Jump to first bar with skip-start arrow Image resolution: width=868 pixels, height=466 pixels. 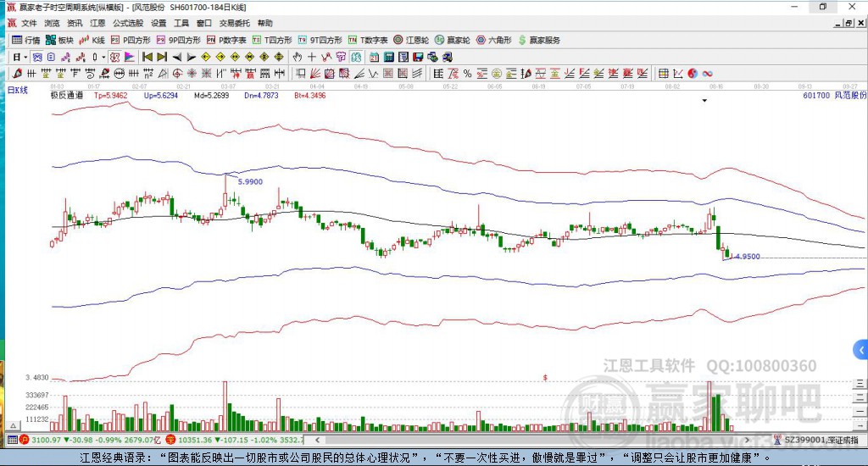tap(147, 57)
